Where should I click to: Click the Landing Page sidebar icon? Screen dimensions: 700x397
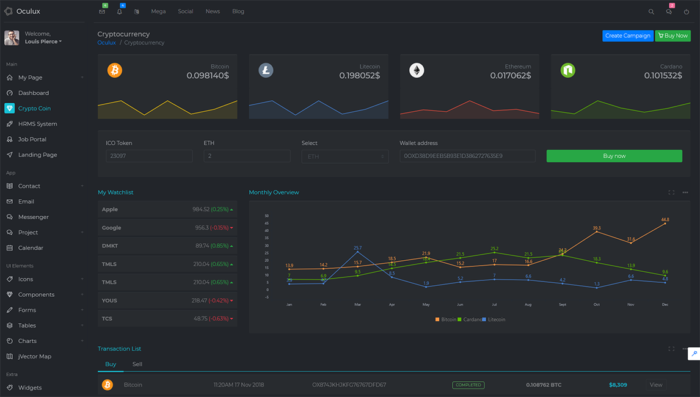[9, 155]
